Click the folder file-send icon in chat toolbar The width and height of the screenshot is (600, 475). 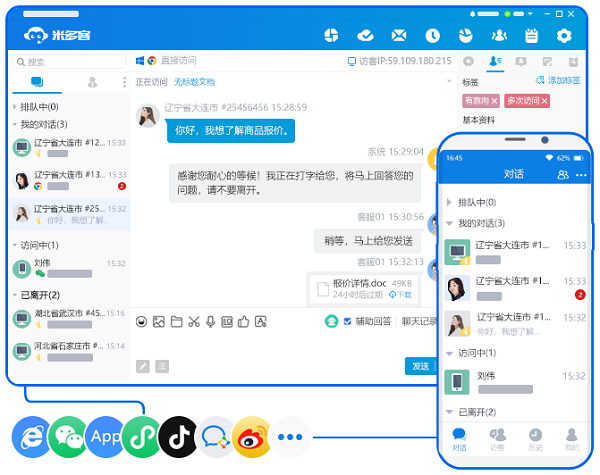176,322
